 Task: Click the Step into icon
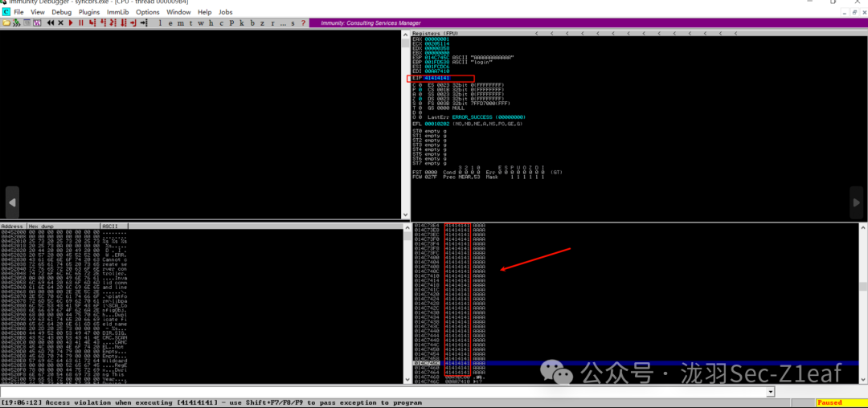92,22
